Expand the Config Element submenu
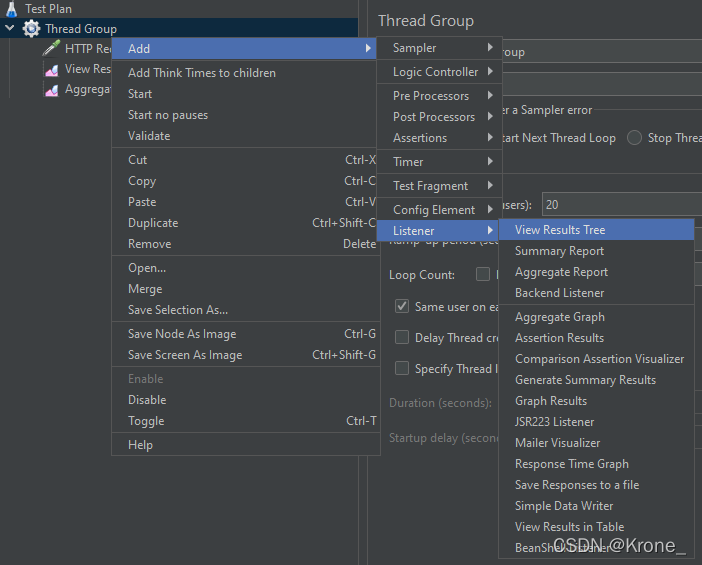 [440, 210]
